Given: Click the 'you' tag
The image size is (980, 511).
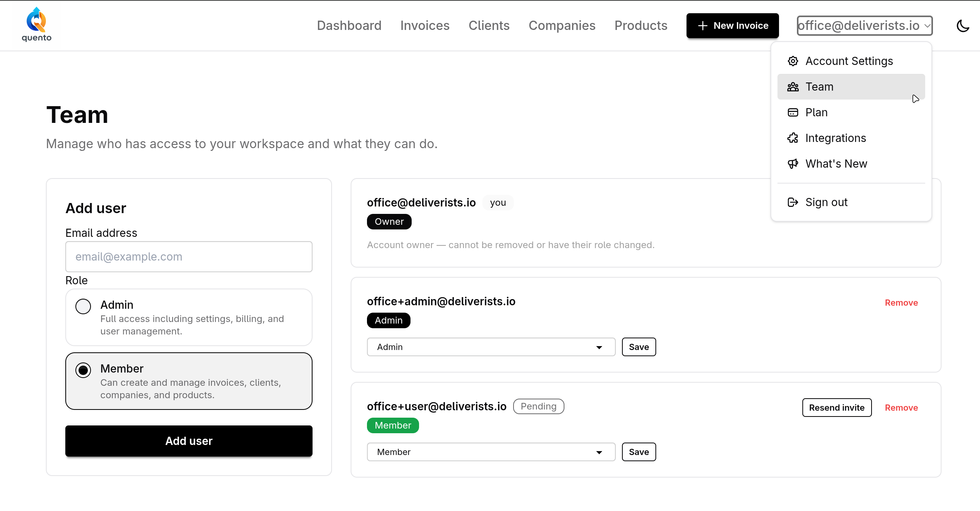Looking at the screenshot, I should [x=498, y=203].
